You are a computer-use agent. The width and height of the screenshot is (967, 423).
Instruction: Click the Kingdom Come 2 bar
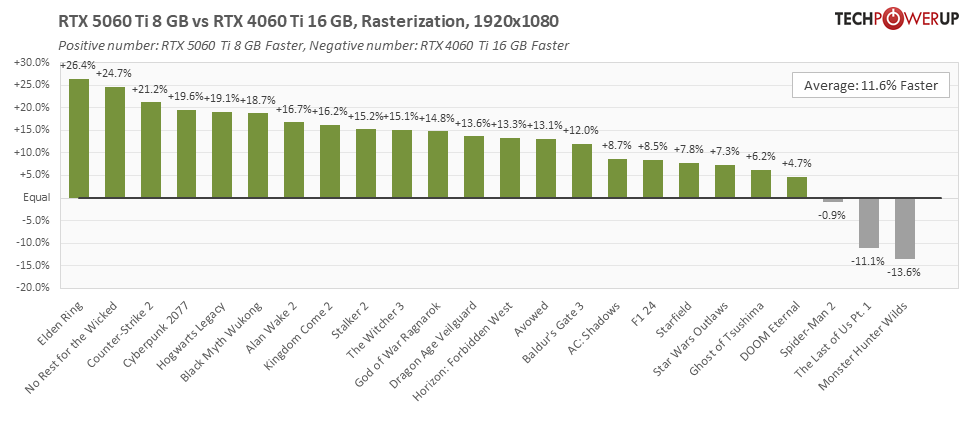(x=330, y=161)
